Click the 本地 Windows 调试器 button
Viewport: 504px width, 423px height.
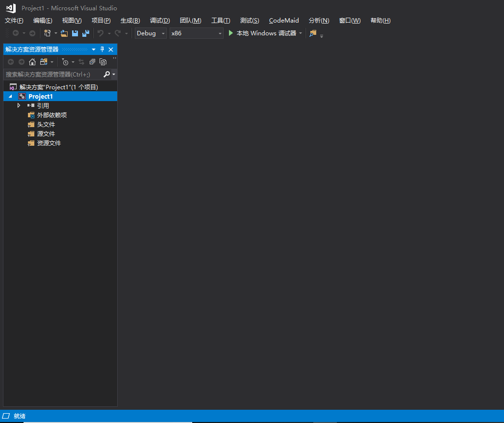point(262,33)
